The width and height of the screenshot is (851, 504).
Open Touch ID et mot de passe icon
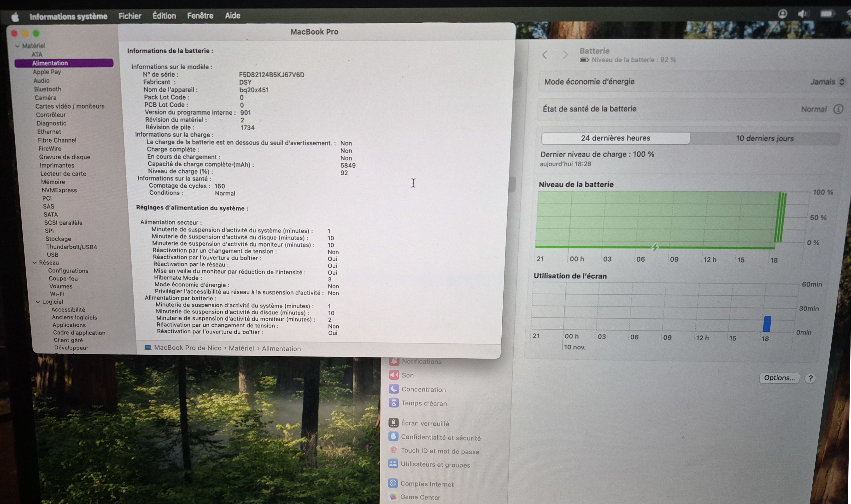coord(393,450)
